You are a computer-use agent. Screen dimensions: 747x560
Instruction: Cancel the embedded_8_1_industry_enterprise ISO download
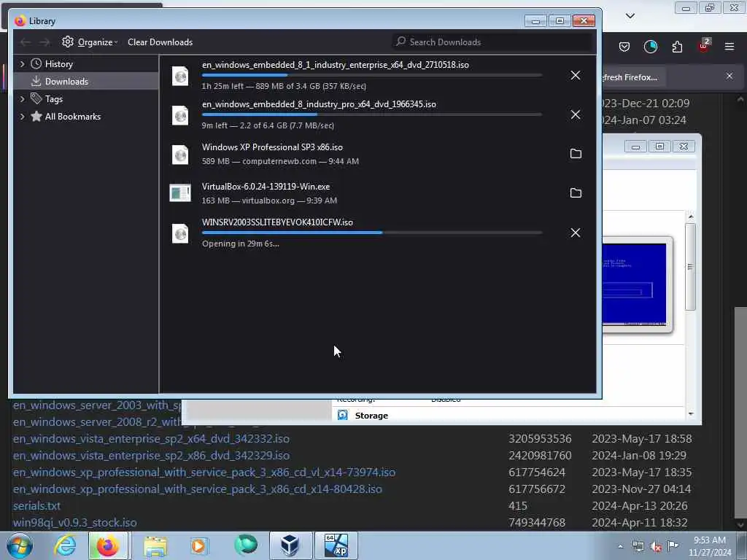click(576, 75)
